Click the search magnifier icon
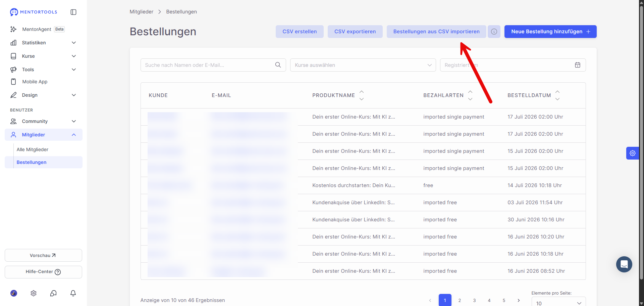Image resolution: width=644 pixels, height=306 pixels. point(278,65)
